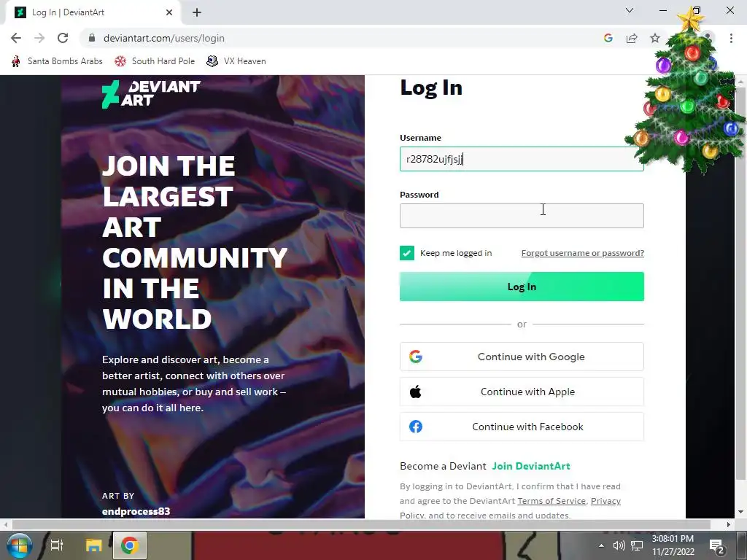
Task: Open the VX Heaven bookmark
Action: point(236,61)
